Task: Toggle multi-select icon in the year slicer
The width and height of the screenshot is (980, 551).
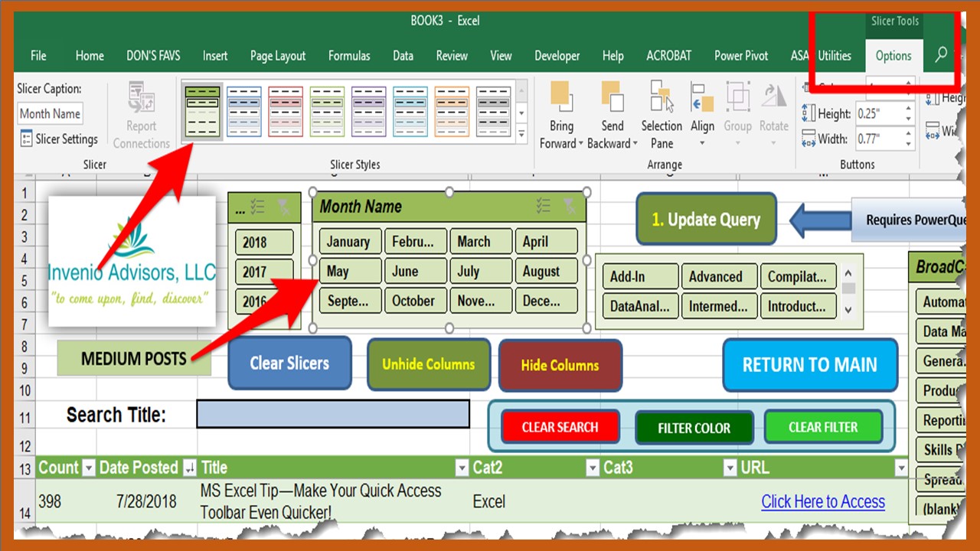Action: point(258,206)
